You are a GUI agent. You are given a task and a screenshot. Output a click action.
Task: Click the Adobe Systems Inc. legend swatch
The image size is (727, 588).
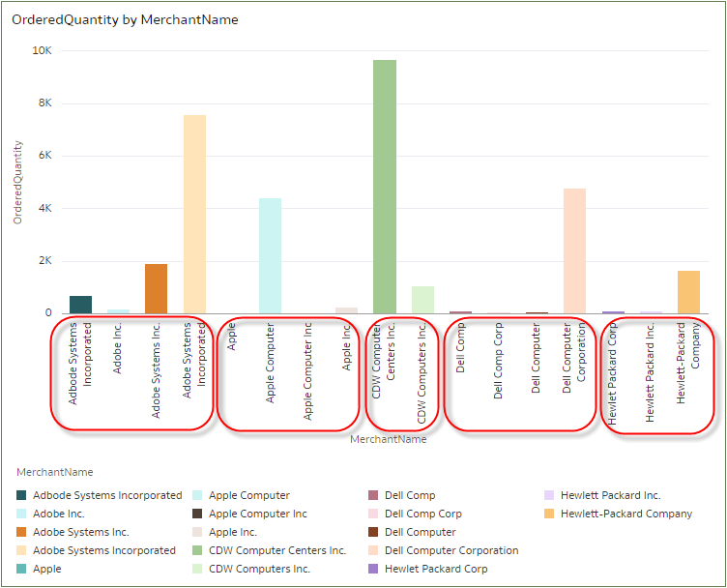click(21, 532)
